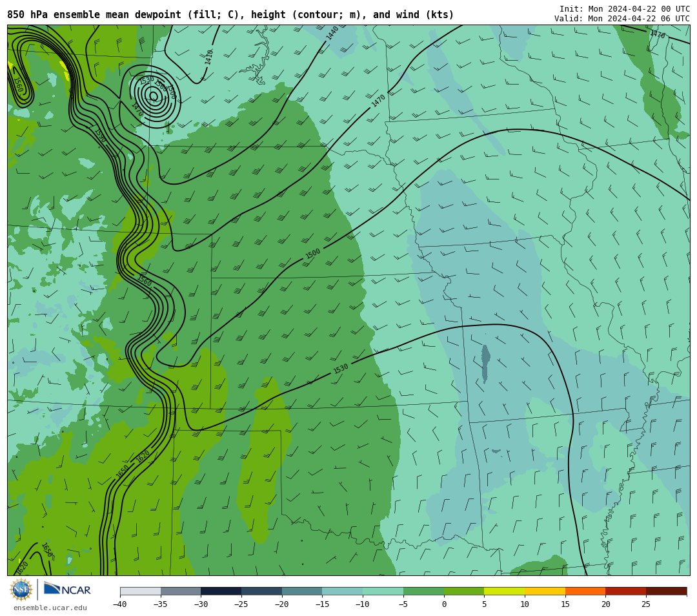Click the Init: Mon 2024-04-22 00 UTC text

coord(625,9)
